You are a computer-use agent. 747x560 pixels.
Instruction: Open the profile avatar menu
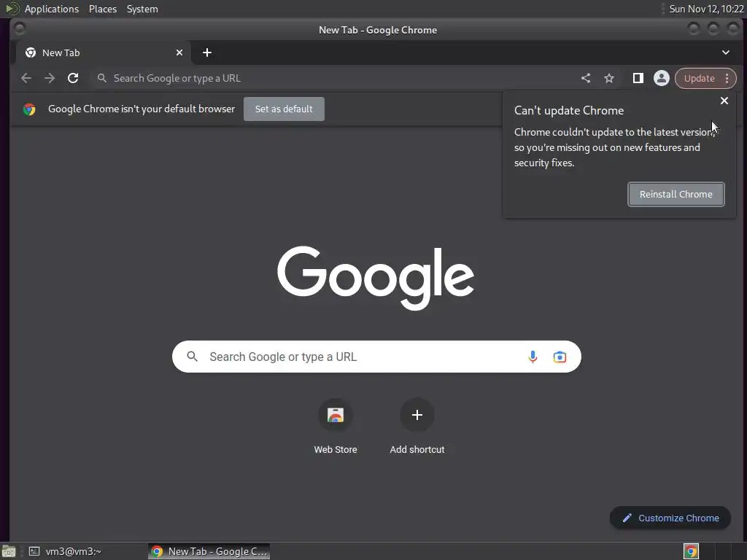coord(661,78)
